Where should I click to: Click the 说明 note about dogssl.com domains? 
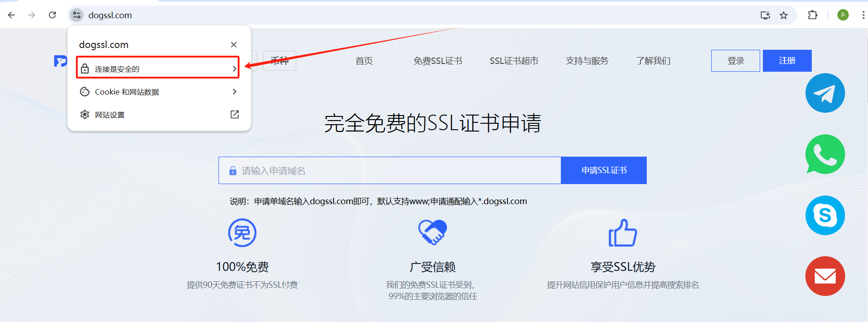378,201
